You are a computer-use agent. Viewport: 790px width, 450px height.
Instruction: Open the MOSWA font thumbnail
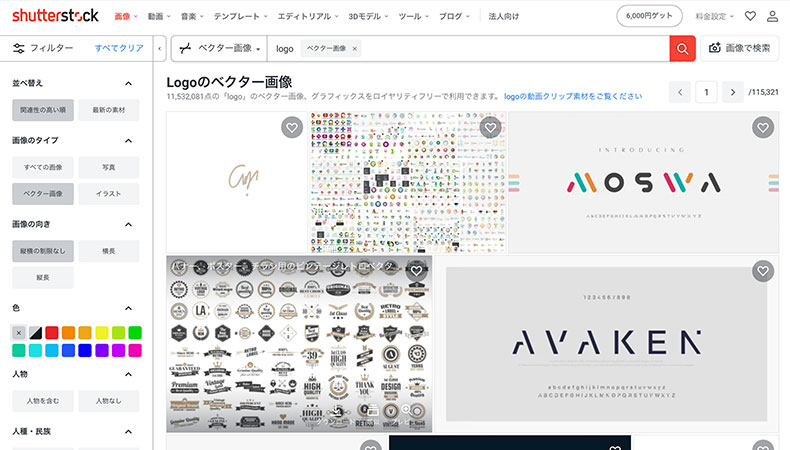click(643, 182)
